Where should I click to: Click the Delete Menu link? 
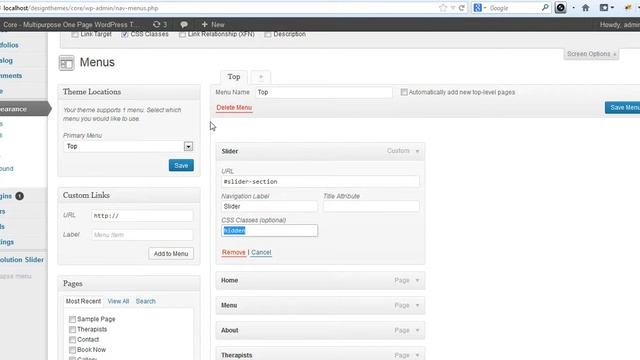point(234,107)
